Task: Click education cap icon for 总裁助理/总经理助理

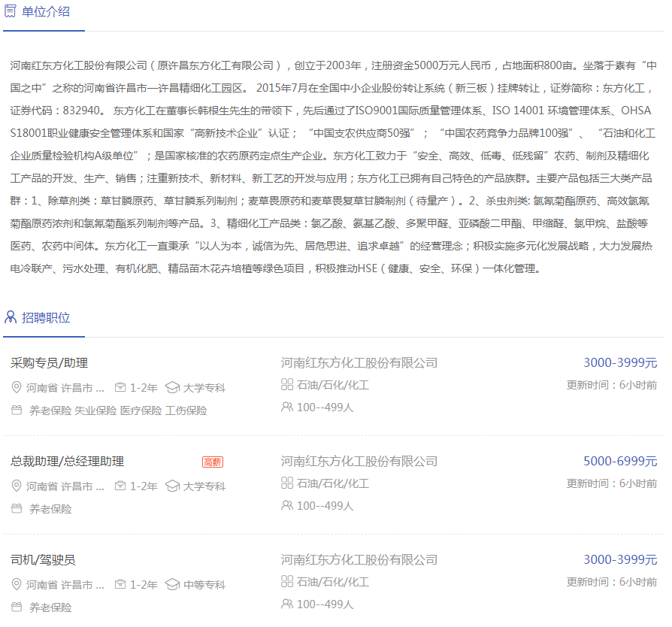Action: pos(173,486)
